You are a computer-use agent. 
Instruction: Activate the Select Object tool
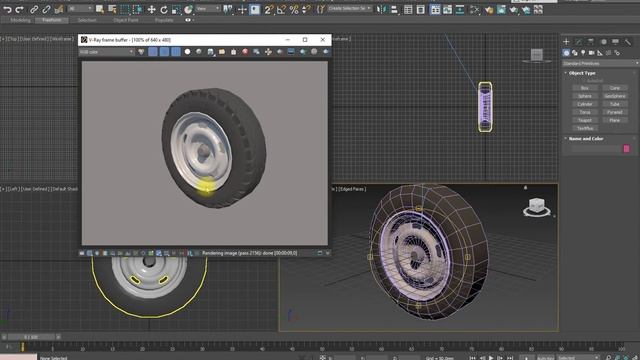(x=100, y=9)
